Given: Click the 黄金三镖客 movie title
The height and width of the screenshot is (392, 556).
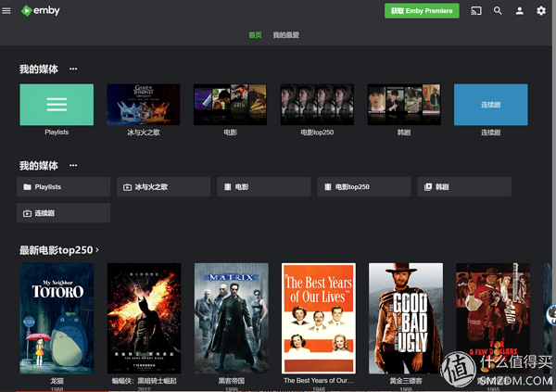Looking at the screenshot, I should (x=406, y=381).
